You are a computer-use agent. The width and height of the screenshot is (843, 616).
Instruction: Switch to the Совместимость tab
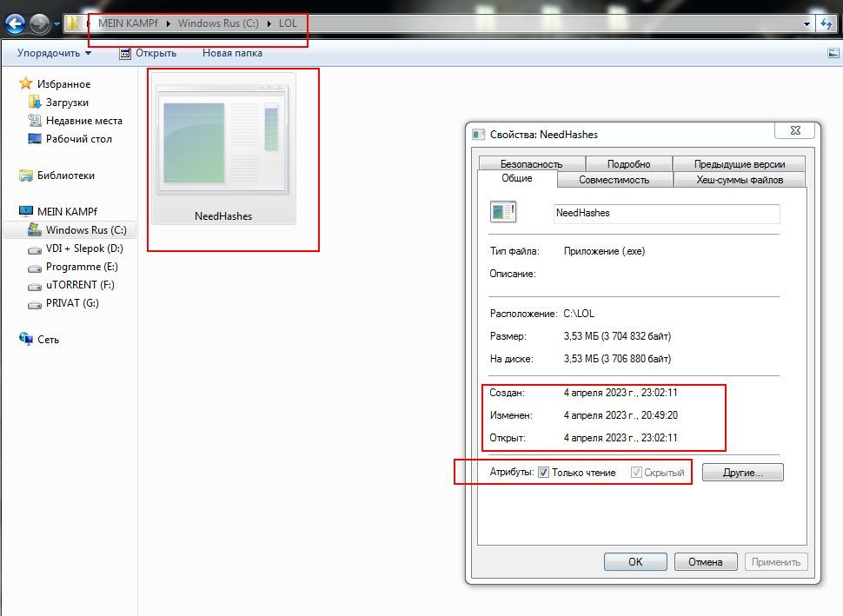pyautogui.click(x=614, y=180)
